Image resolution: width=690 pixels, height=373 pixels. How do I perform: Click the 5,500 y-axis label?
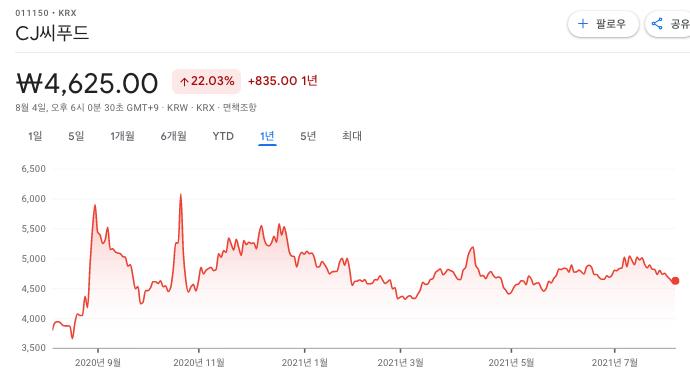pos(33,229)
